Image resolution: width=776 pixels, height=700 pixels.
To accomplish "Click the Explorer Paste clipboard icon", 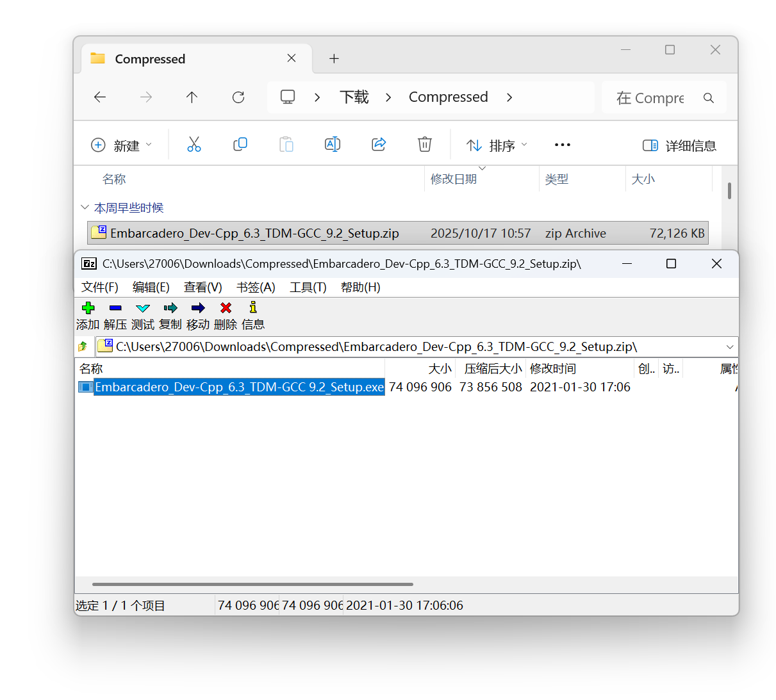I will pos(286,145).
